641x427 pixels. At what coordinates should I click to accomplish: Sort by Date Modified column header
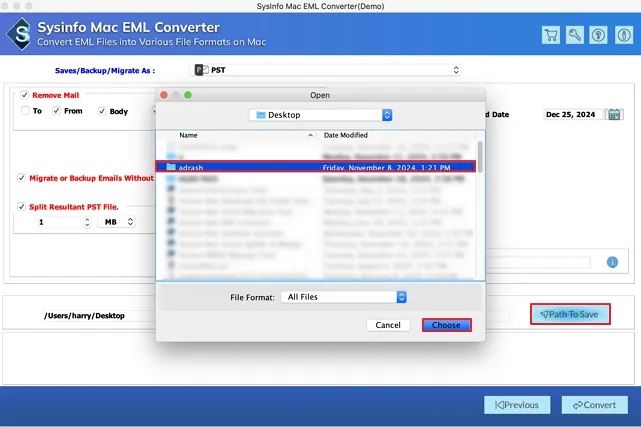345,135
